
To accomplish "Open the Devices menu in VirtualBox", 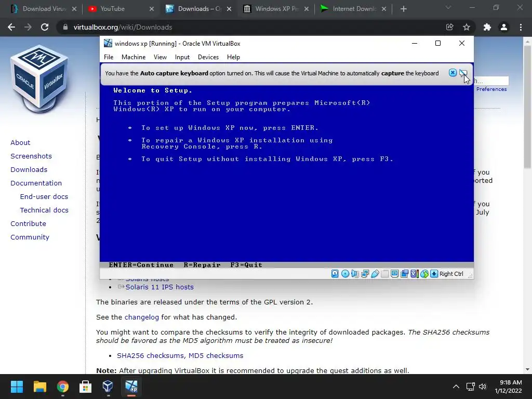I will click(x=208, y=57).
